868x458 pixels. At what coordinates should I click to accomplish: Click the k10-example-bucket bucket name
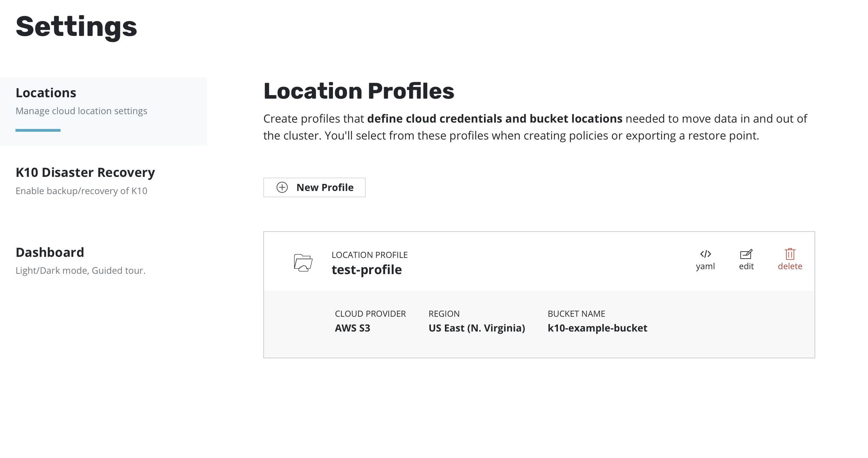(x=597, y=328)
